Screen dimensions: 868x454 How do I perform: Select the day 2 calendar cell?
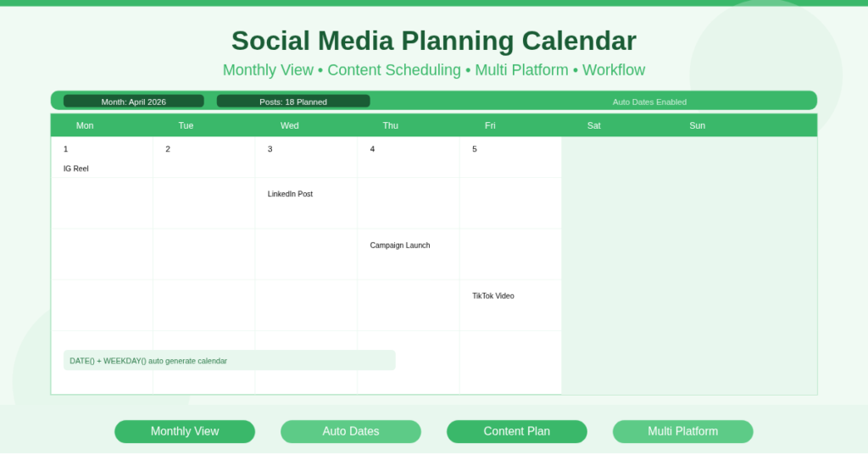(203, 157)
